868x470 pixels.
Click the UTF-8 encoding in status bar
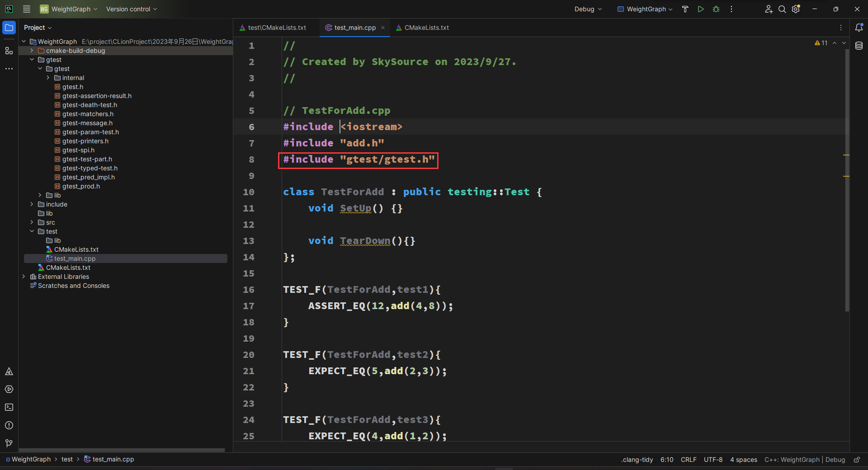(713, 460)
